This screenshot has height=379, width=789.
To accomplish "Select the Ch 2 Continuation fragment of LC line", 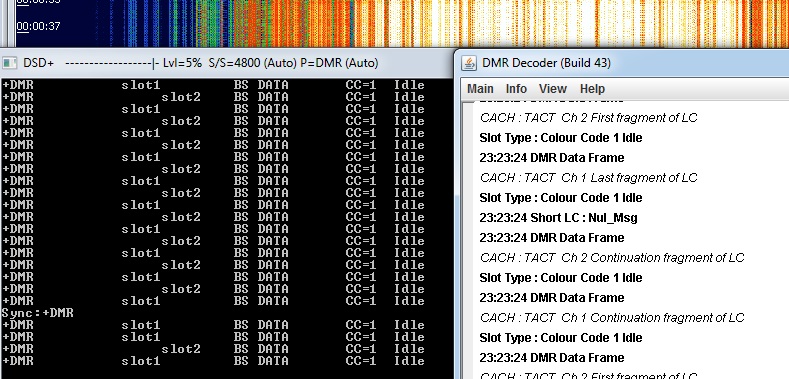I will [x=612, y=258].
